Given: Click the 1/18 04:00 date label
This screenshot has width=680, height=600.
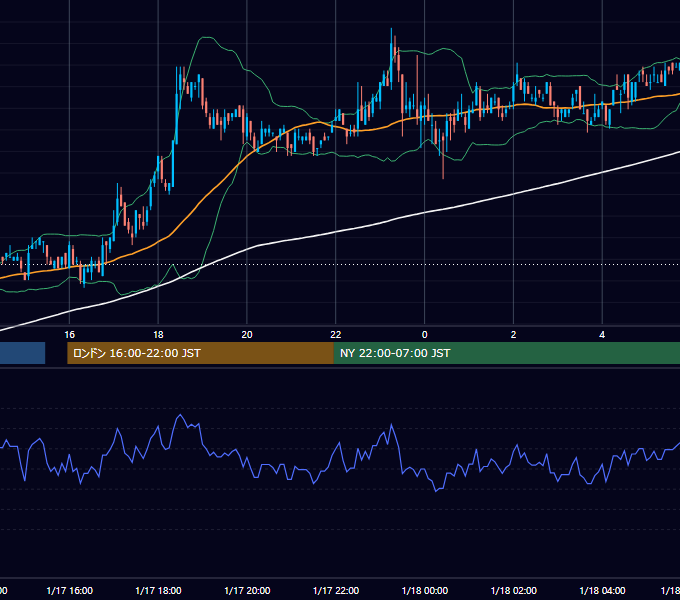Looking at the screenshot, I should tap(602, 590).
